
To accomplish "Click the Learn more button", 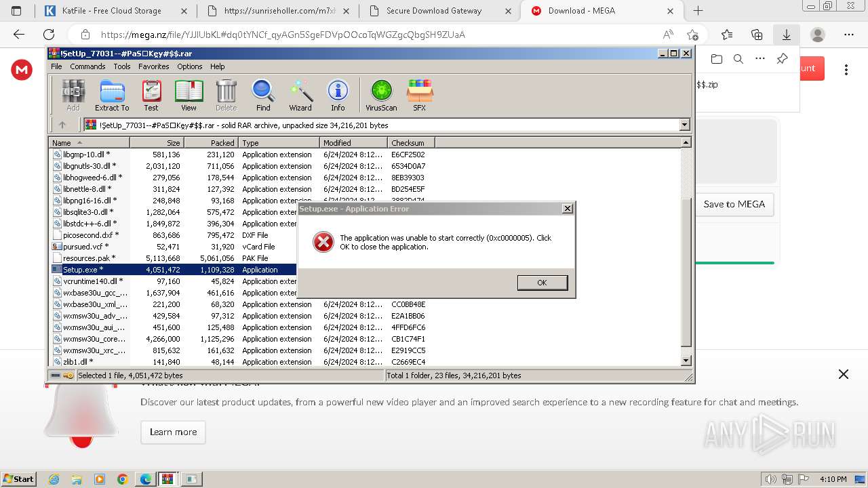I will coord(173,432).
